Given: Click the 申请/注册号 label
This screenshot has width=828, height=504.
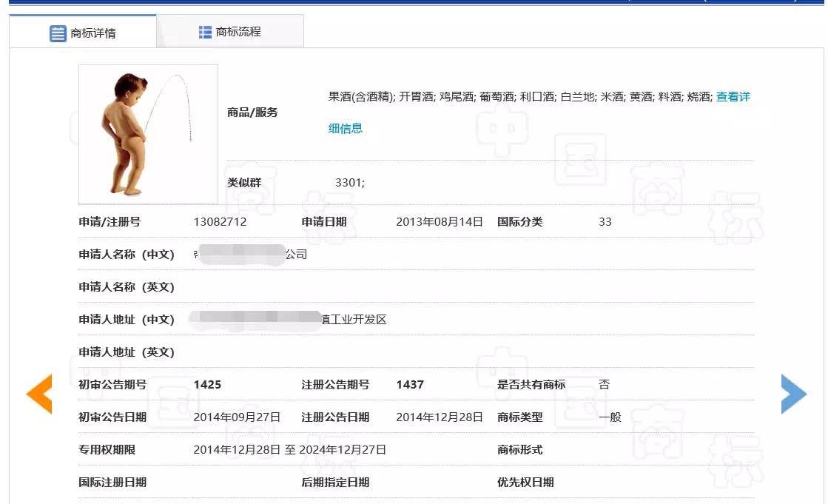Looking at the screenshot, I should coord(110,222).
